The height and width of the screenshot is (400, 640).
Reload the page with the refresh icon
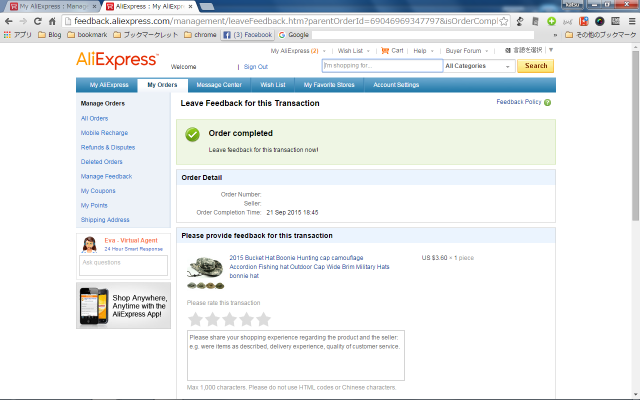(x=38, y=21)
